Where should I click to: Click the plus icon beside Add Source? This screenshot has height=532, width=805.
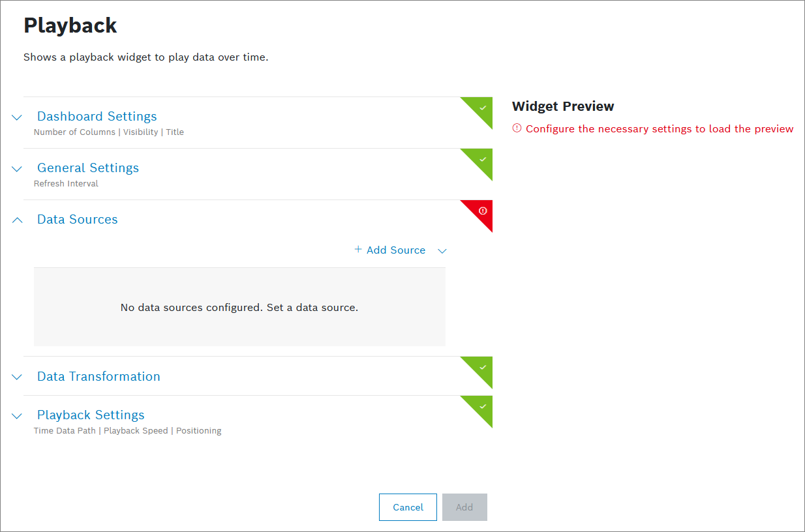click(x=358, y=250)
